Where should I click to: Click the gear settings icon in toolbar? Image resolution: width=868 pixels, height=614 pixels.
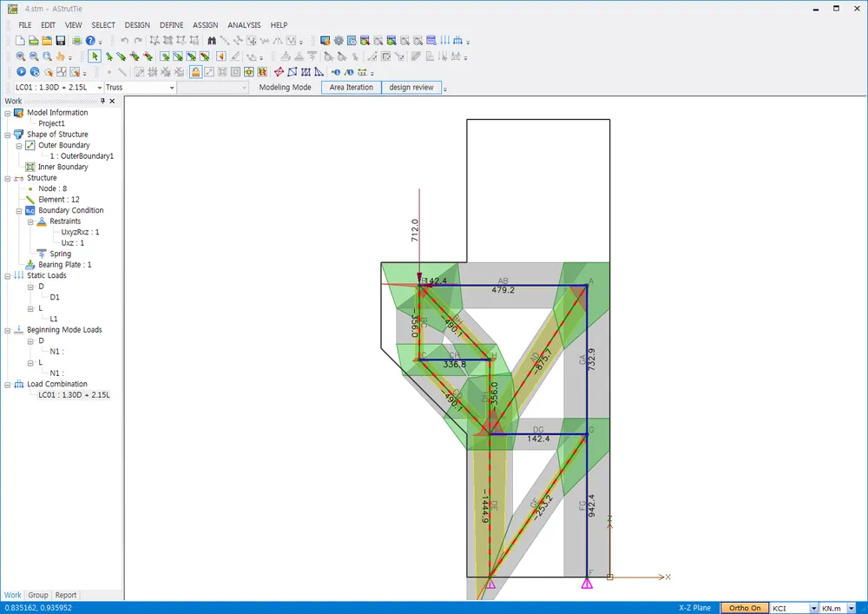339,41
